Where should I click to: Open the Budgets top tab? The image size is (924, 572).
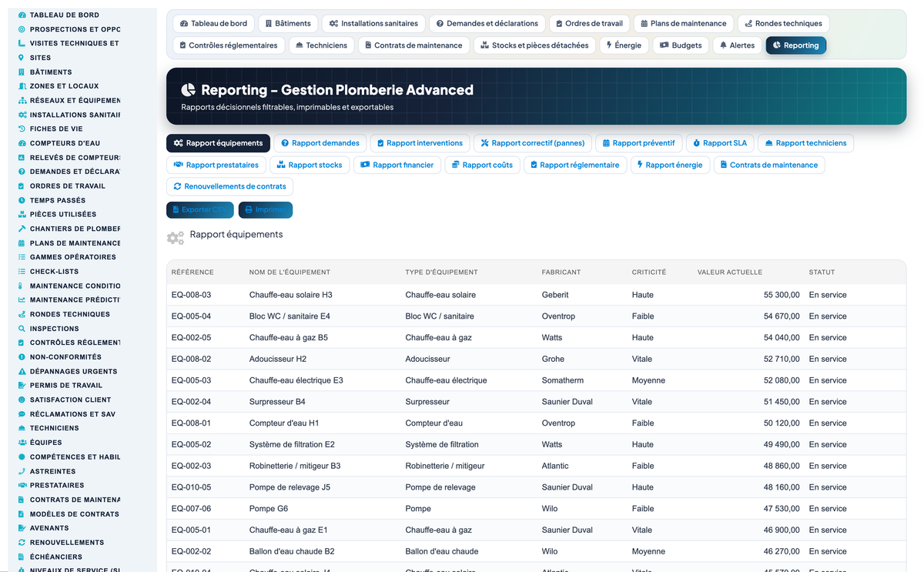point(681,45)
